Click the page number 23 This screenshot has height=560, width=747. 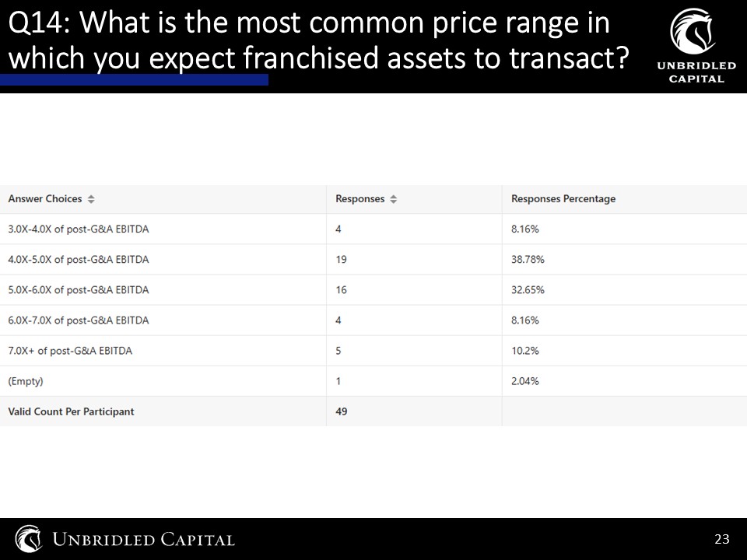click(x=722, y=539)
